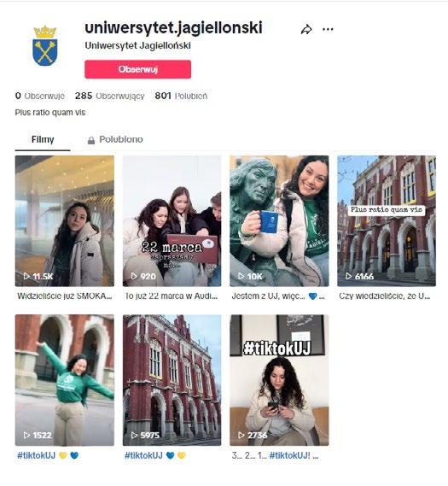Open the statue with blue mug video
The image size is (448, 486).
(x=279, y=221)
